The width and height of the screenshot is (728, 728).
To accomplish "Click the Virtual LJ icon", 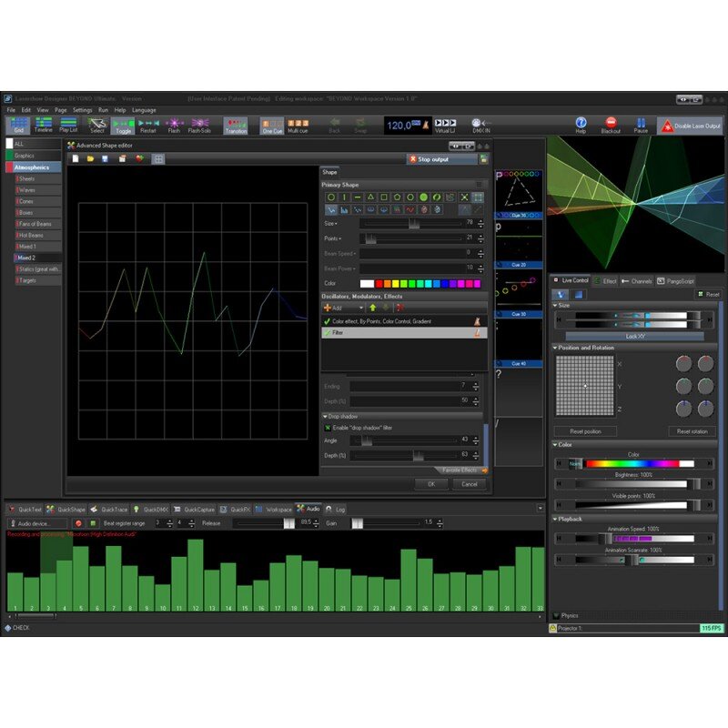I will (x=445, y=123).
